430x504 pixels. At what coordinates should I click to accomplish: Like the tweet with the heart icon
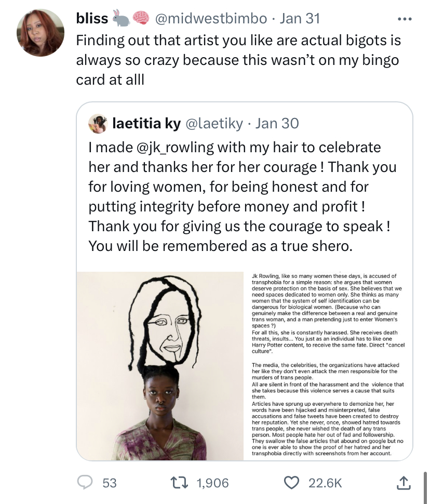pyautogui.click(x=291, y=483)
